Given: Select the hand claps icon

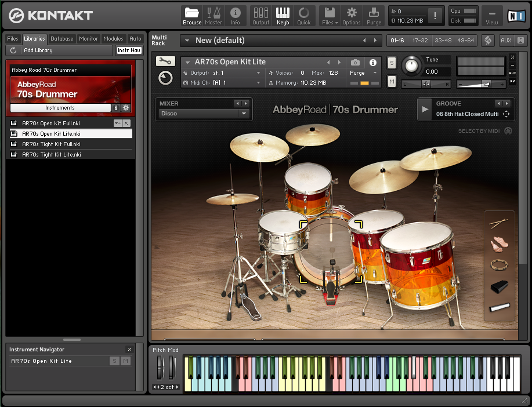Looking at the screenshot, I should click(x=499, y=244).
